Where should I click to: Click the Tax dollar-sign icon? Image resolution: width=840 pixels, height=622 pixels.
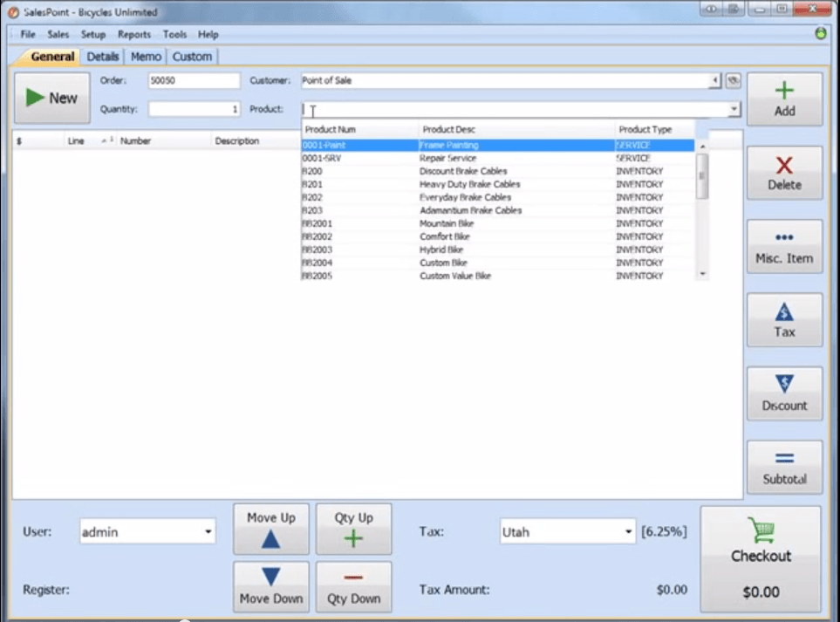[x=783, y=313]
